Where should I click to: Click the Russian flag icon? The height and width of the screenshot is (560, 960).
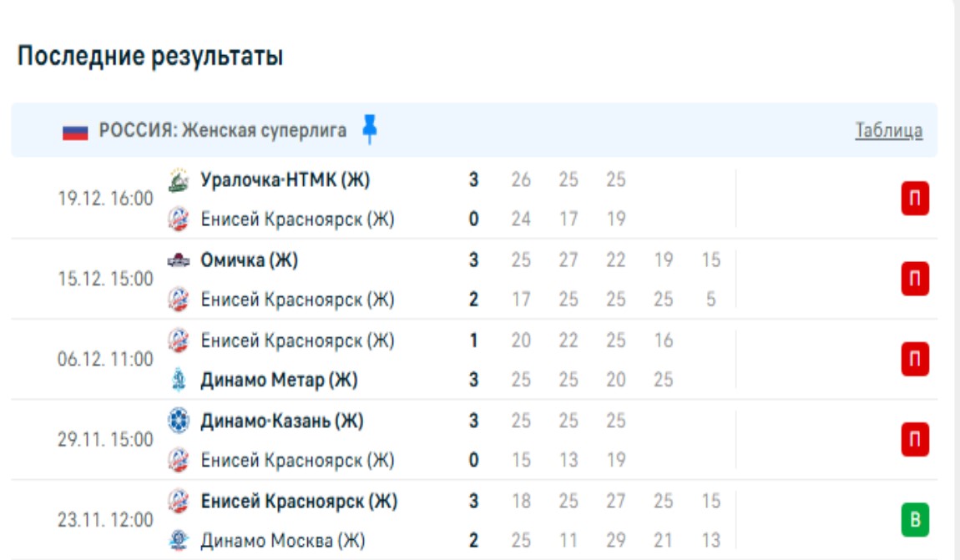coord(75,131)
